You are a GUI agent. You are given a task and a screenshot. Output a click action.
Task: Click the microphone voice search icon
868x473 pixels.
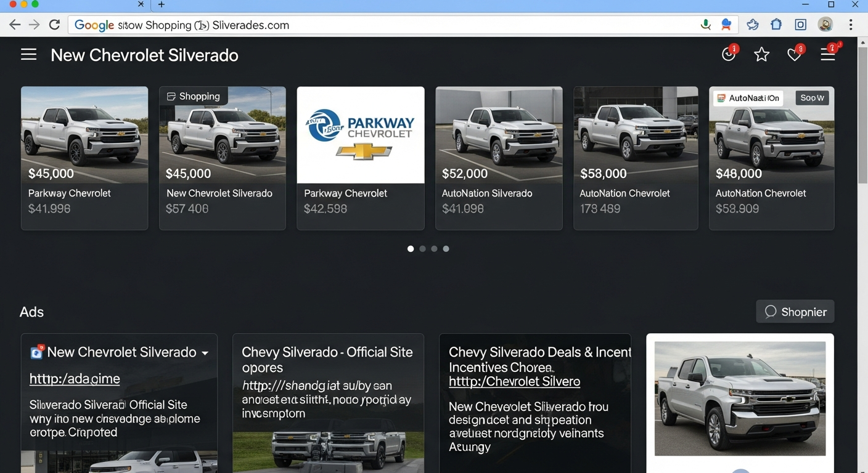[x=706, y=25]
